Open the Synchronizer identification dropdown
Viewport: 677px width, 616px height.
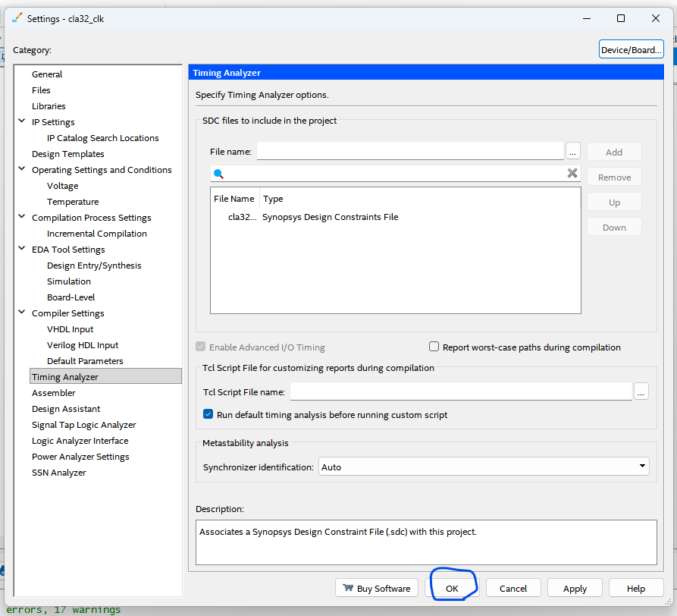[x=484, y=467]
